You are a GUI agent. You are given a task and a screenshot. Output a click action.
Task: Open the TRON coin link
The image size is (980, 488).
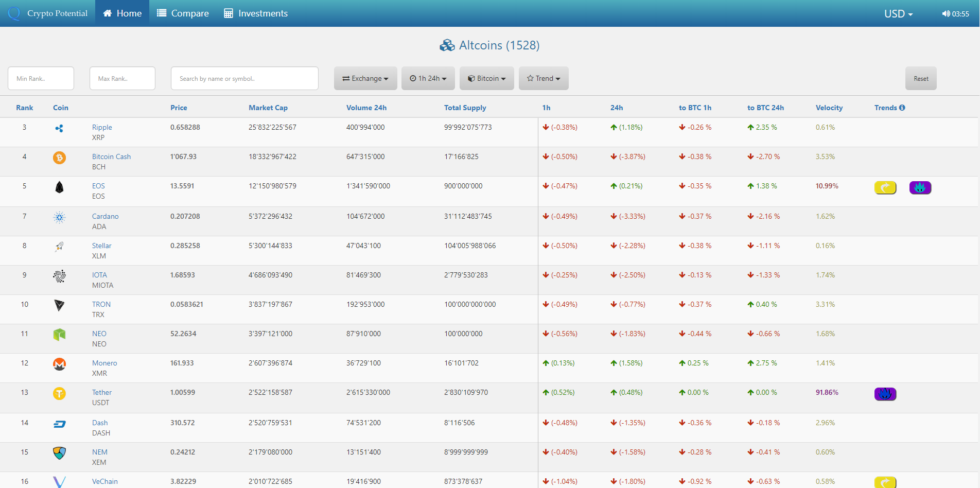tap(101, 304)
